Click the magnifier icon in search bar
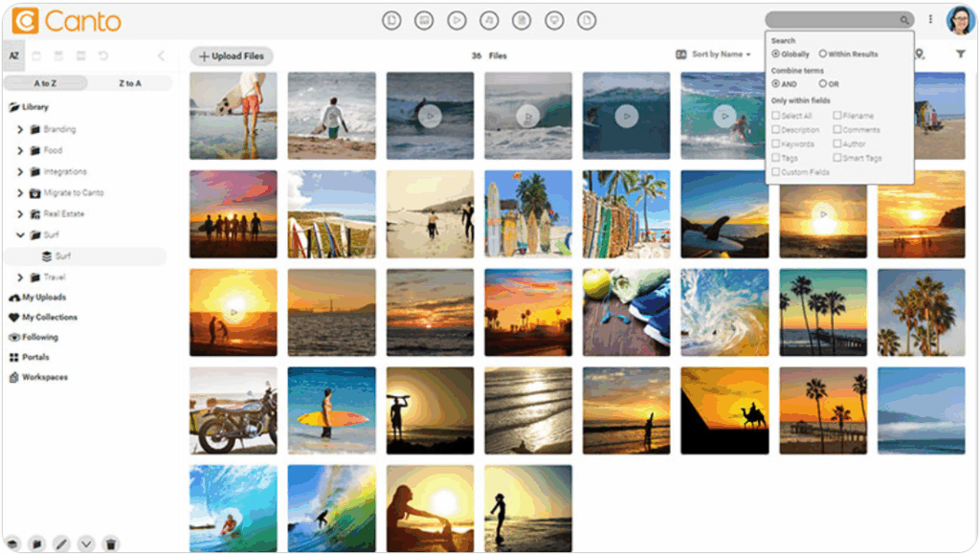The image size is (980, 554). [x=903, y=20]
